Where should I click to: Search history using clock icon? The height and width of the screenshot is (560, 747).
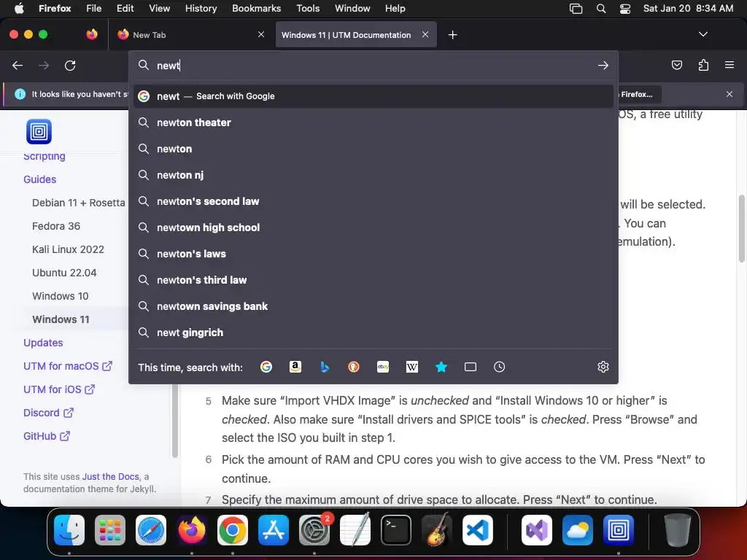click(499, 367)
